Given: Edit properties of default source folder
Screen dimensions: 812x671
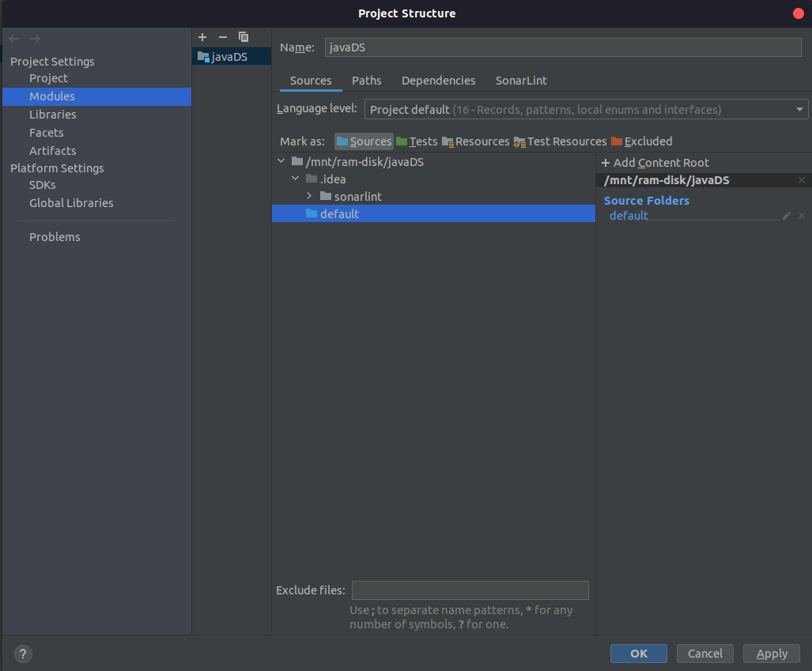Looking at the screenshot, I should 787,216.
